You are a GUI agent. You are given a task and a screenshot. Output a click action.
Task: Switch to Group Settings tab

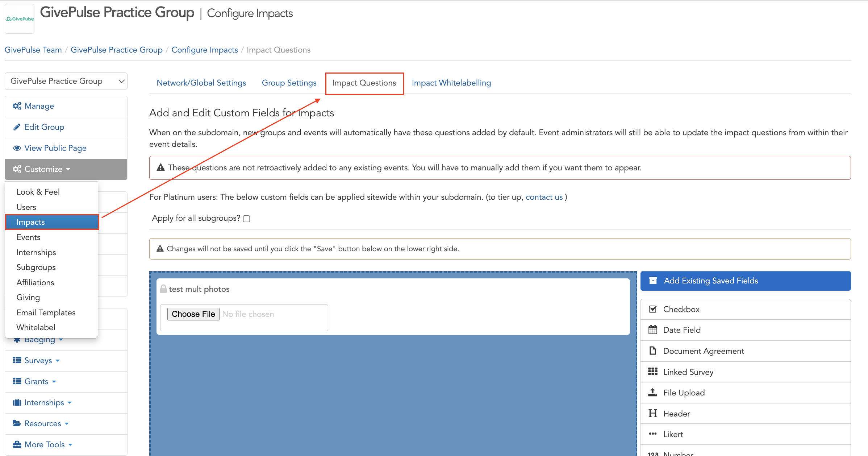coord(289,83)
